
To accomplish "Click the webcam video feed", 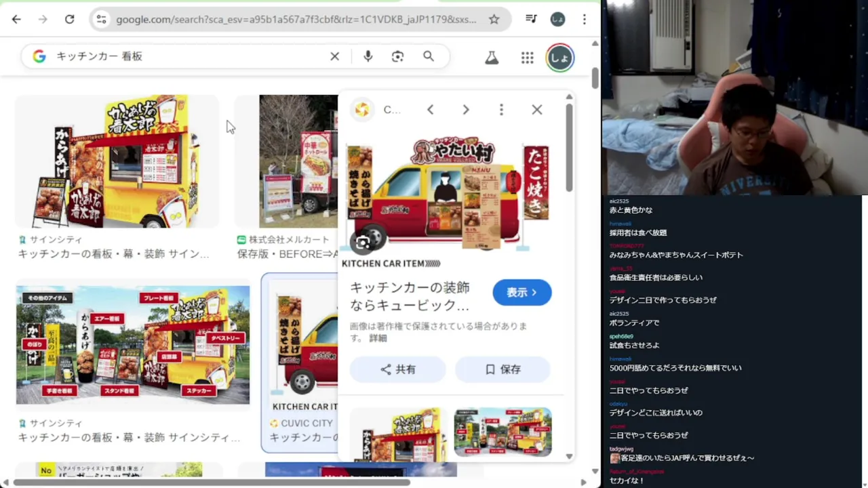I will pyautogui.click(x=734, y=98).
